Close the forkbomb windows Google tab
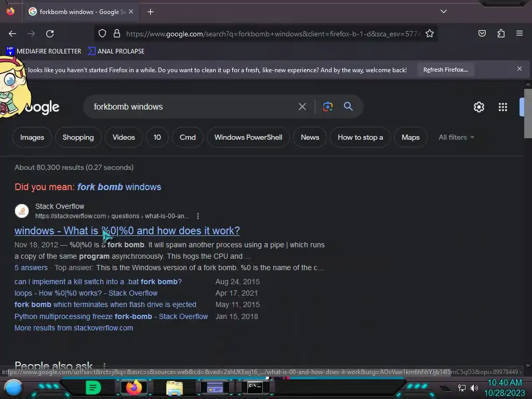The height and width of the screenshot is (399, 532). 131,11
